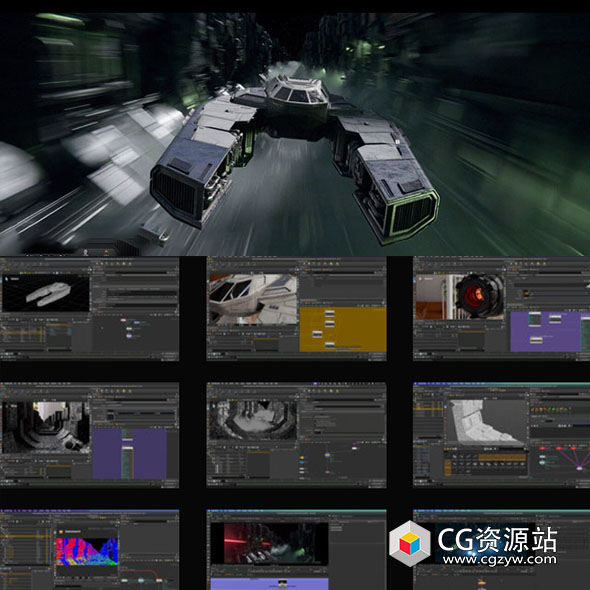The width and height of the screenshot is (590, 590).
Task: Click the purple network box beside corridor viewport
Action: [129, 454]
